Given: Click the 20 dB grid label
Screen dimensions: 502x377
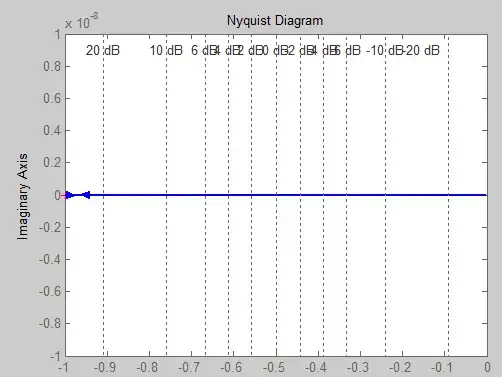Looking at the screenshot, I should (x=103, y=51).
